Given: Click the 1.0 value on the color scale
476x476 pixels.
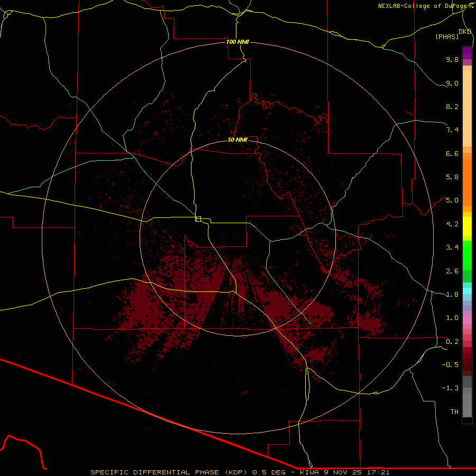Looking at the screenshot, I should click(452, 318).
